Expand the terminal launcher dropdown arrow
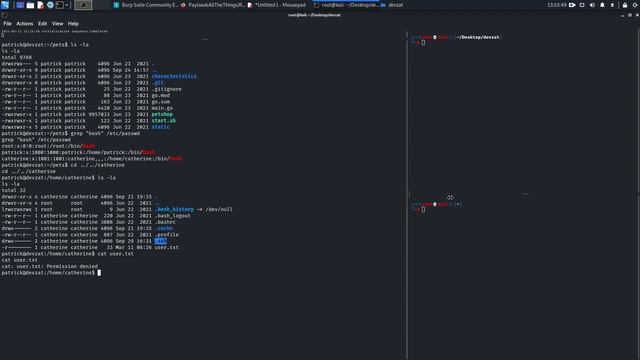This screenshot has width=640, height=360. click(x=67, y=5)
